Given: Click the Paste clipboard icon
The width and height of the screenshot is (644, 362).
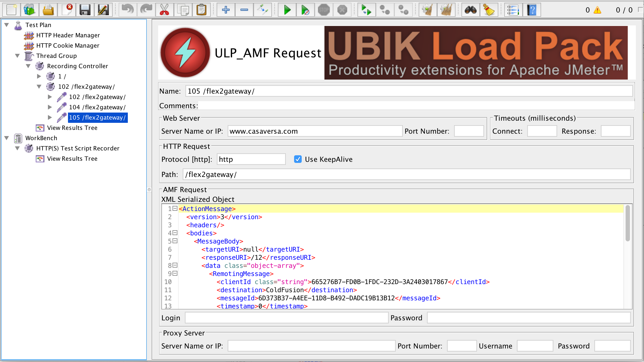Looking at the screenshot, I should pyautogui.click(x=201, y=10).
